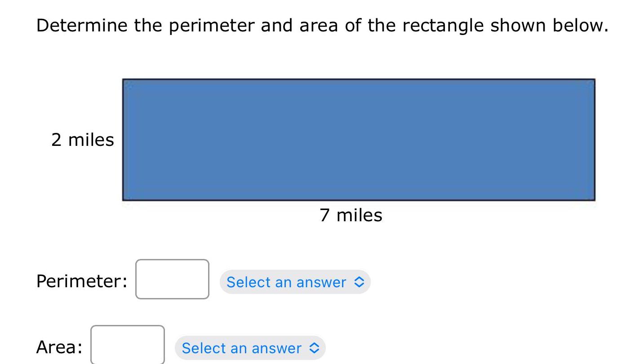Click inside the Area answer box
The width and height of the screenshot is (644, 364).
click(x=127, y=346)
